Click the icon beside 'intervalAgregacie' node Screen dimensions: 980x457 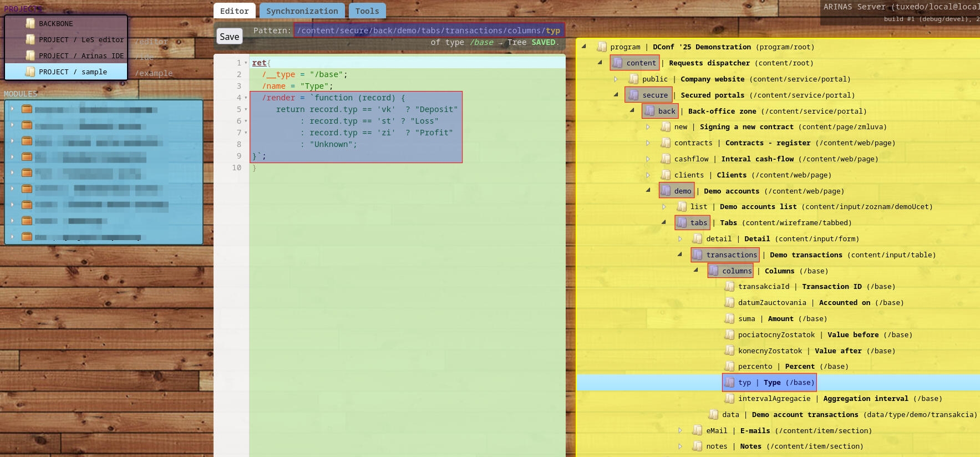[729, 398]
